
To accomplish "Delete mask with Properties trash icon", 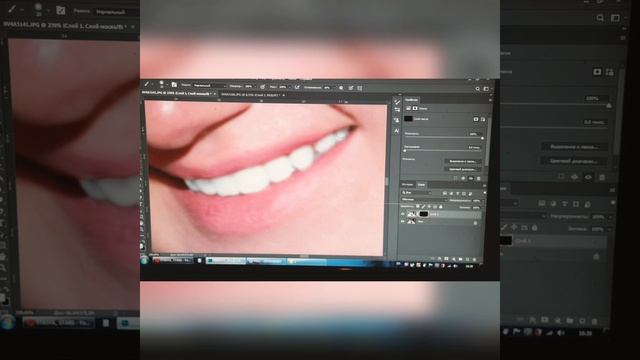I will (478, 178).
